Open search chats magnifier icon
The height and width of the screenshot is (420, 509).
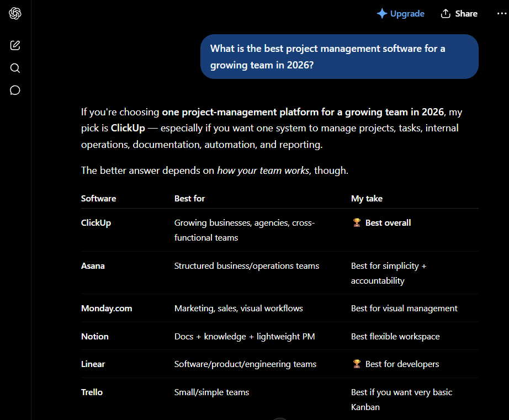pos(15,68)
